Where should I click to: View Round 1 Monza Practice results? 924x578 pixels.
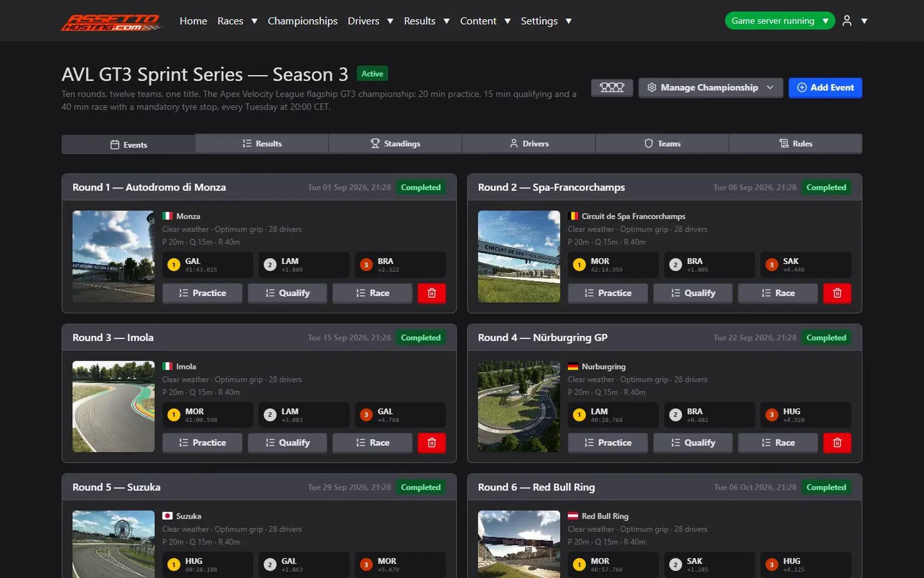[202, 293]
